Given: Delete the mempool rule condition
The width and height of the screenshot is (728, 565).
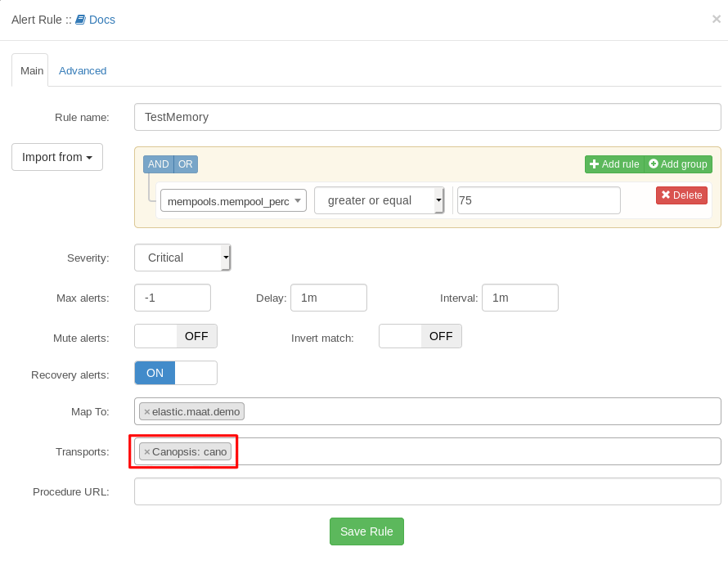Looking at the screenshot, I should [681, 195].
